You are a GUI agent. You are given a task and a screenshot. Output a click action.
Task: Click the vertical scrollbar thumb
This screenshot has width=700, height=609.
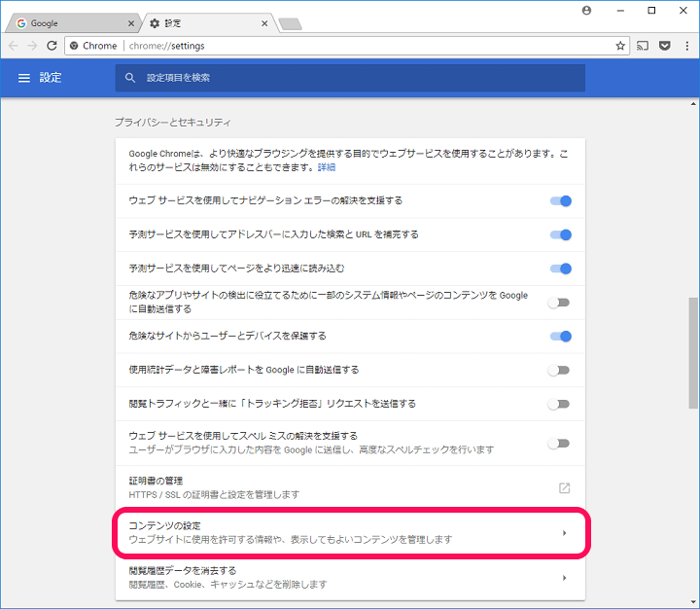coord(693,353)
